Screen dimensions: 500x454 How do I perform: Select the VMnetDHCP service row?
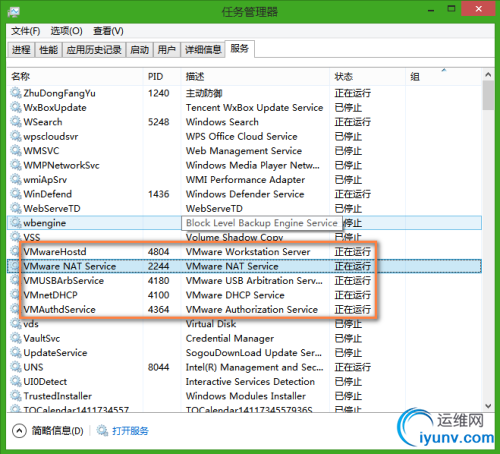click(244, 295)
